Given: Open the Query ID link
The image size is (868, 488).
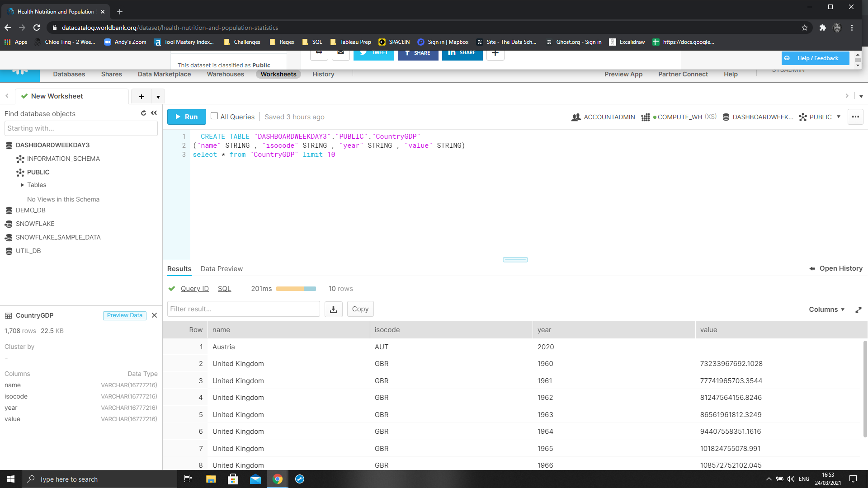Looking at the screenshot, I should click(194, 289).
